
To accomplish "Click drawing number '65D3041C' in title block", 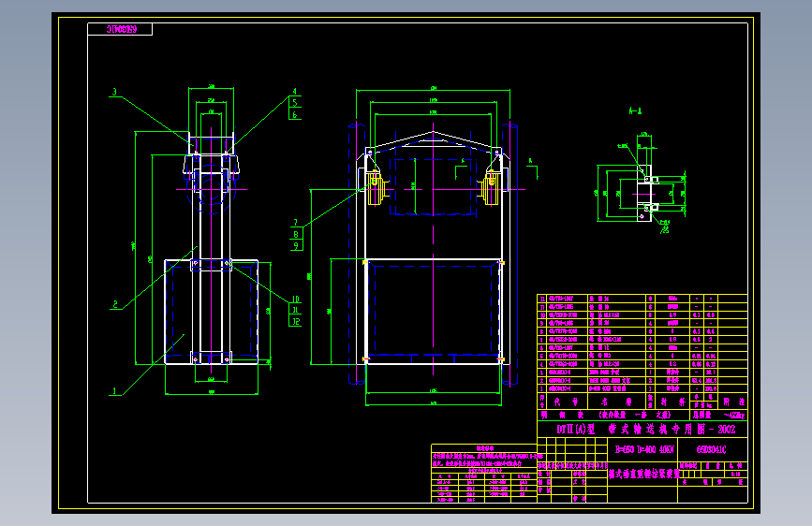I will [x=711, y=449].
